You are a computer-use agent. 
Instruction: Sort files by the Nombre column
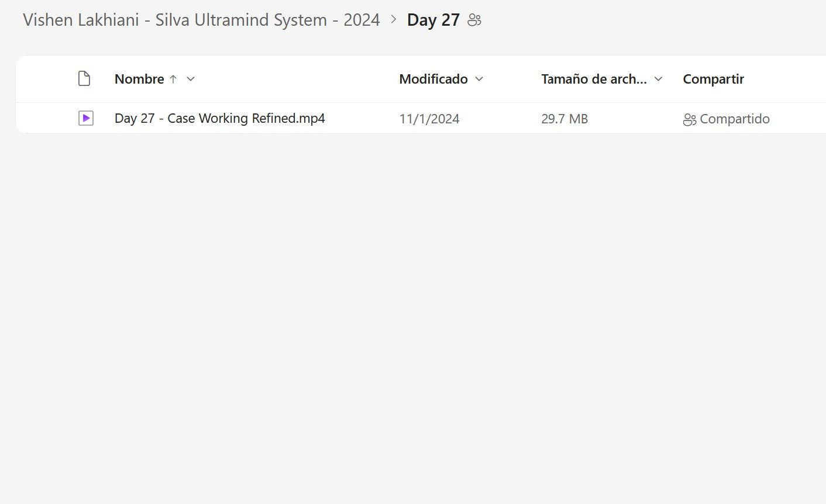139,79
